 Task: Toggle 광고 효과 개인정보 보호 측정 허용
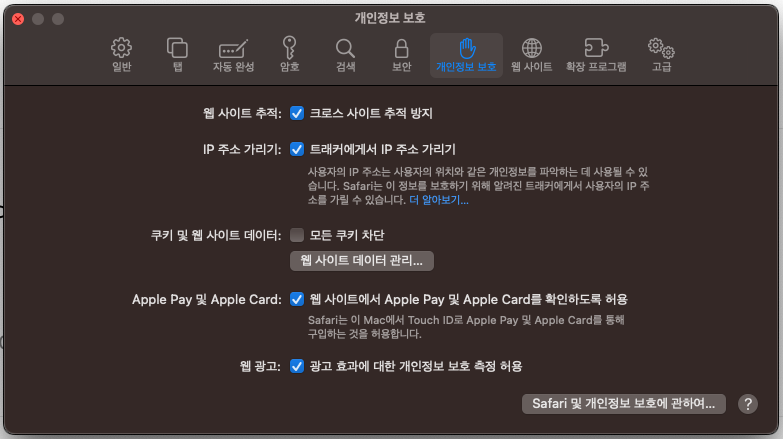297,366
